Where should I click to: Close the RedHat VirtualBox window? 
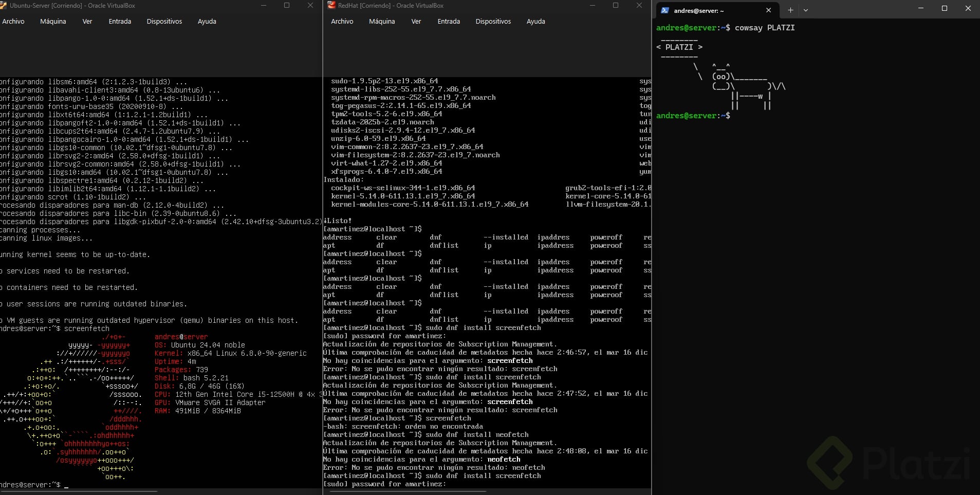coord(639,6)
